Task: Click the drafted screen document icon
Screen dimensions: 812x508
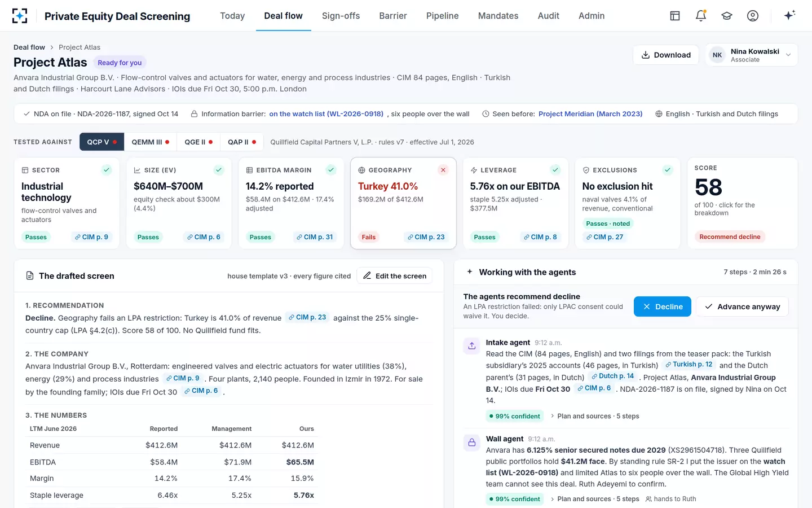Action: coord(30,276)
